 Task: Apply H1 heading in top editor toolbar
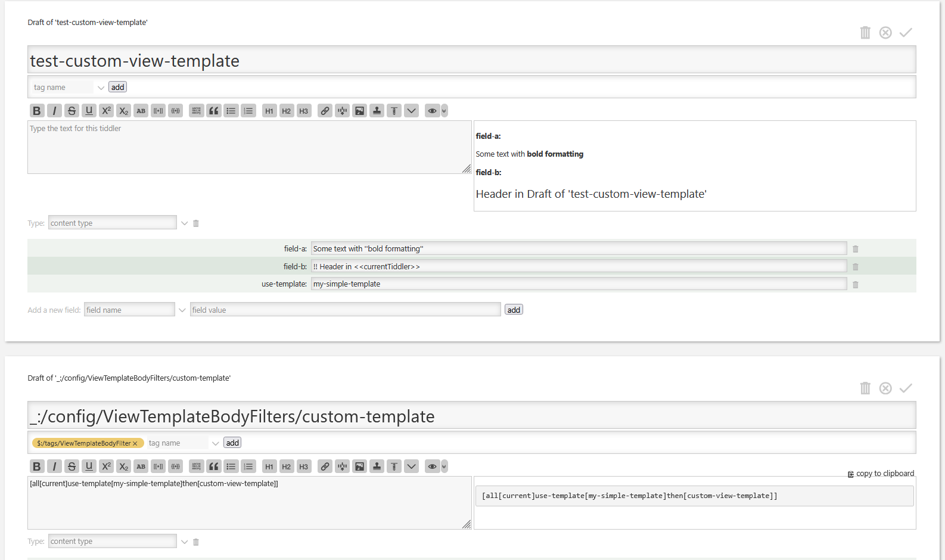coord(269,111)
